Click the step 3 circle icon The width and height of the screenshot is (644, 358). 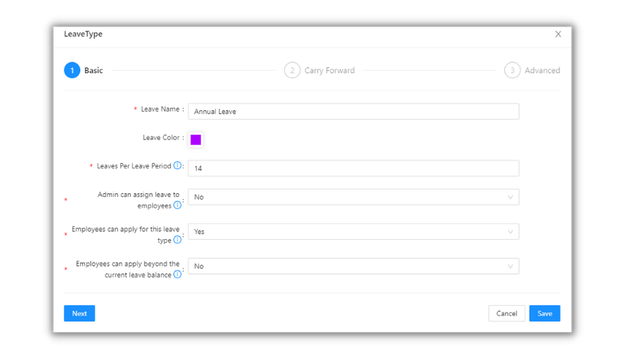pyautogui.click(x=512, y=70)
